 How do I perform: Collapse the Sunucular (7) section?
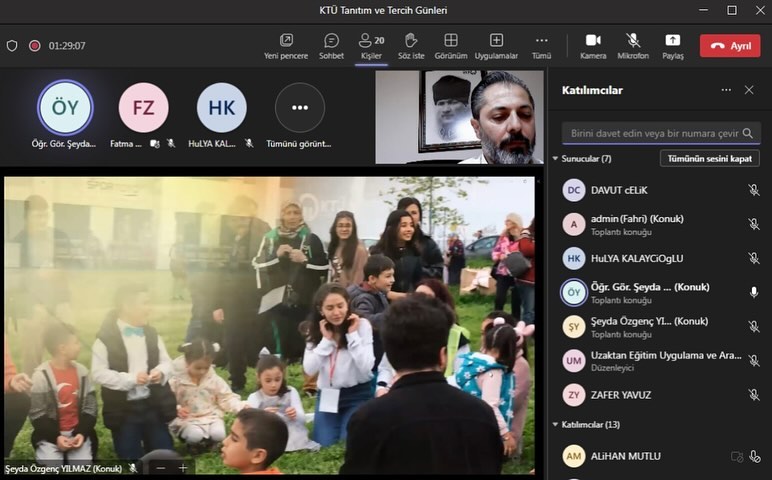(x=555, y=158)
